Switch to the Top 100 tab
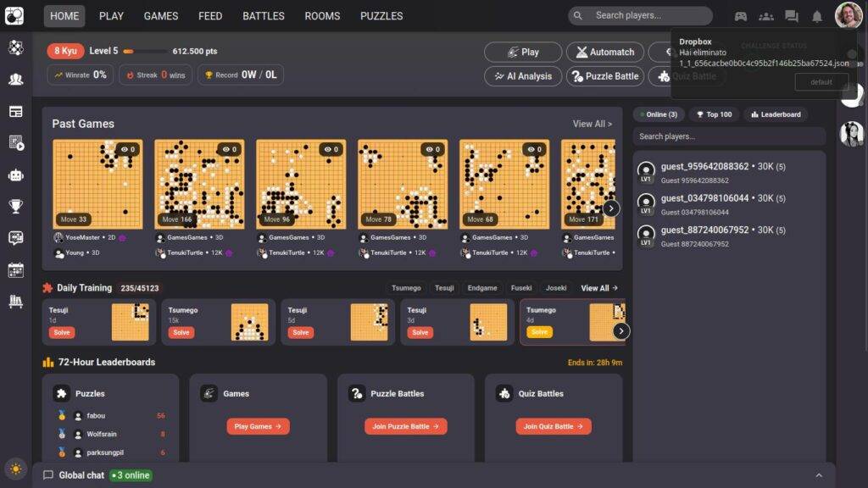 click(x=714, y=114)
